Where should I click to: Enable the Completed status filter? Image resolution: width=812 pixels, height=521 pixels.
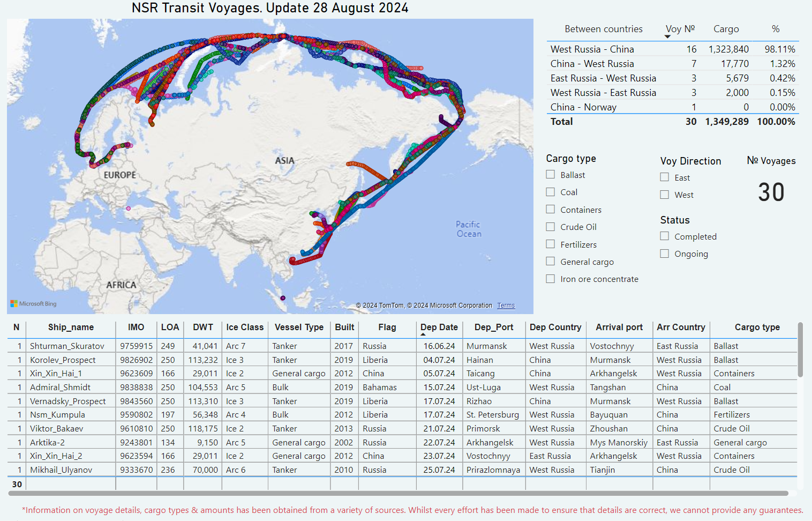click(664, 236)
